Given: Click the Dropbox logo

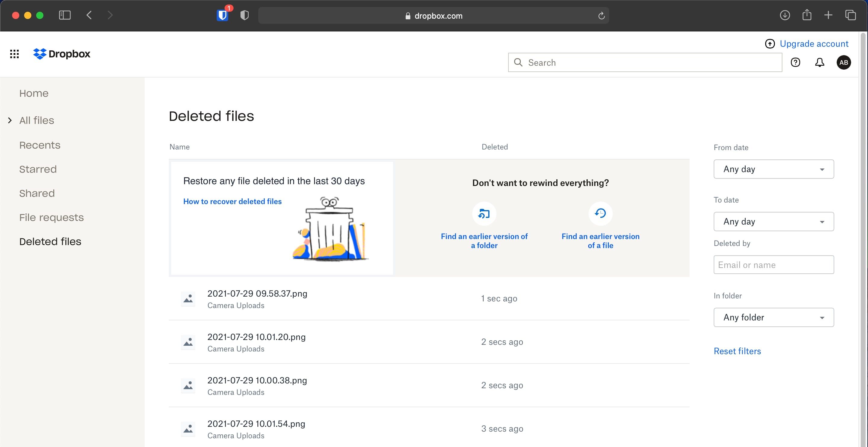Looking at the screenshot, I should [x=62, y=54].
